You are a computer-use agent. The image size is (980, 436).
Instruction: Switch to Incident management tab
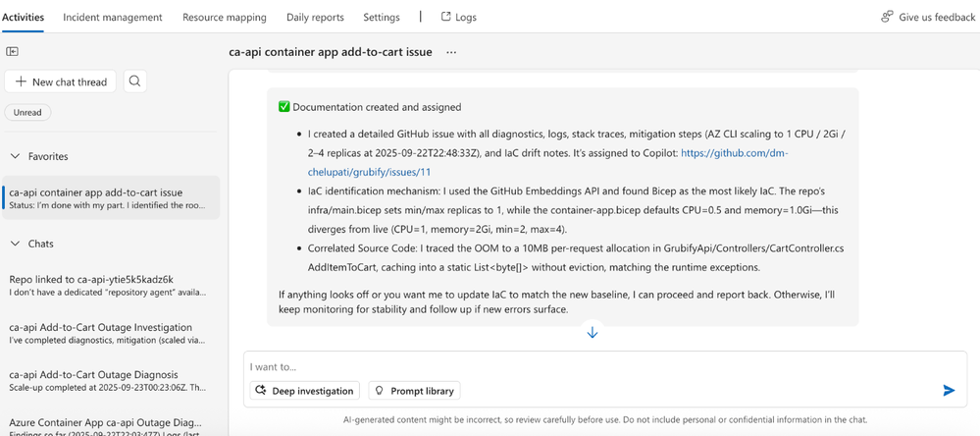tap(113, 17)
